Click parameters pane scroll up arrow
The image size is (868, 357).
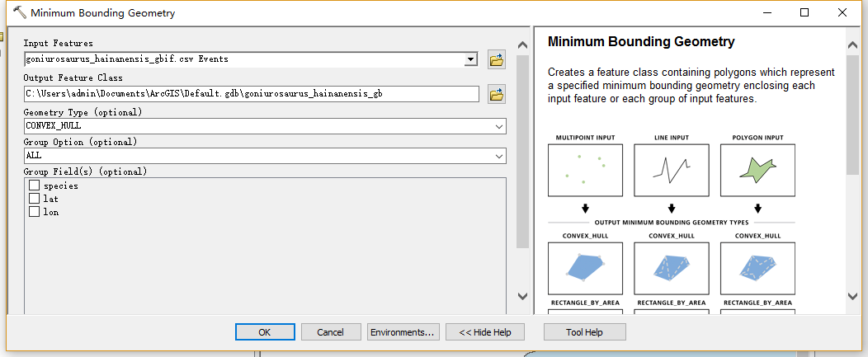pyautogui.click(x=522, y=45)
